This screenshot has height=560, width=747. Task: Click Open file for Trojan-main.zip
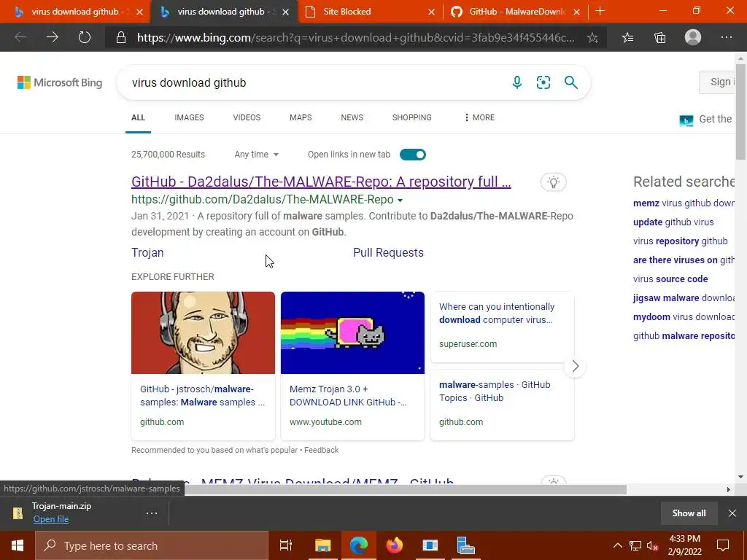(x=51, y=519)
